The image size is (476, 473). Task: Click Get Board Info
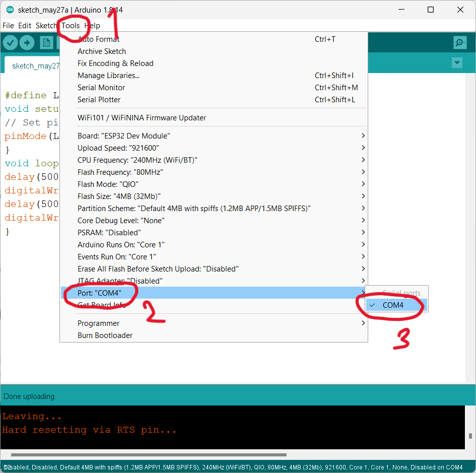214,305
